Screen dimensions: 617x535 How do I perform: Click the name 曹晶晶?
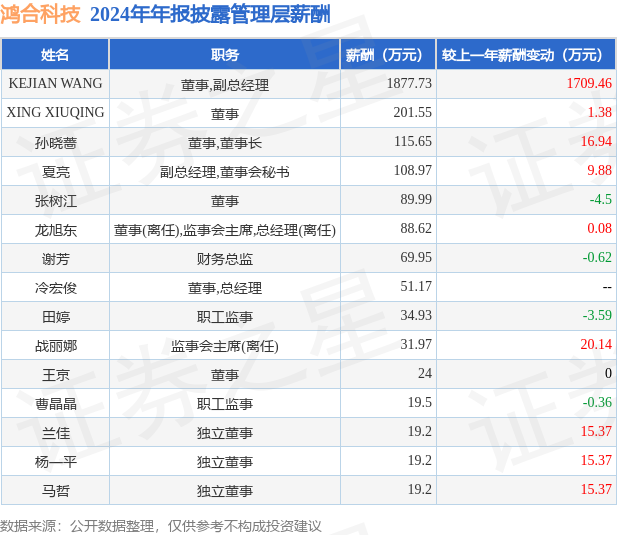tap(55, 404)
